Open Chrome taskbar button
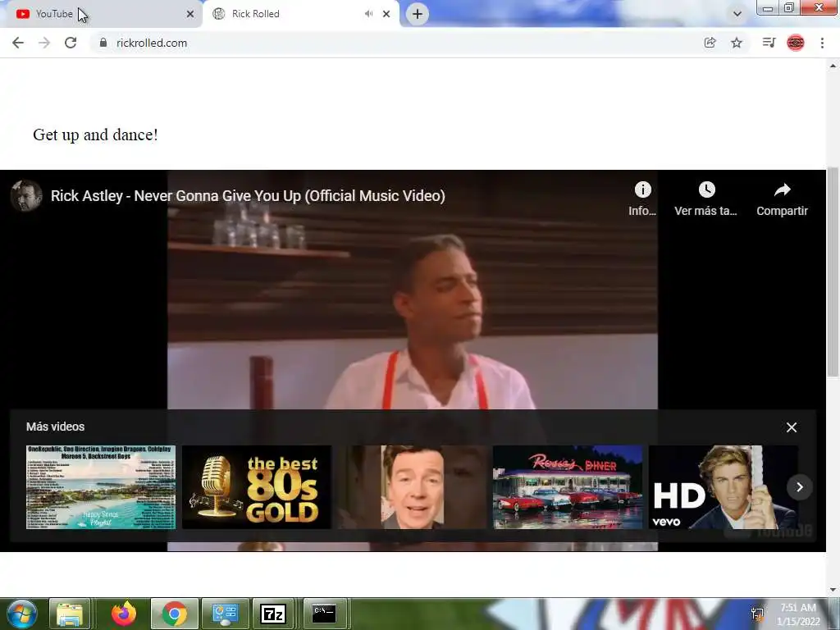 tap(174, 614)
